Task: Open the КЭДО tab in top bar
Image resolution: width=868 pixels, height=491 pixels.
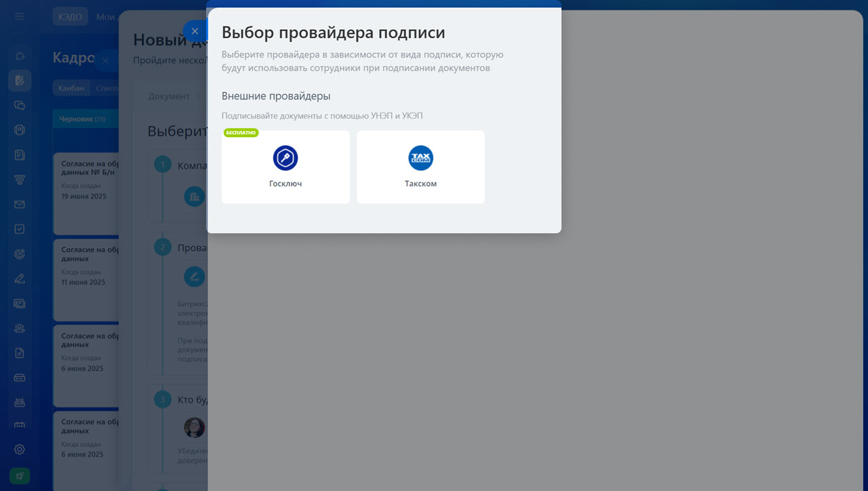Action: [x=70, y=16]
